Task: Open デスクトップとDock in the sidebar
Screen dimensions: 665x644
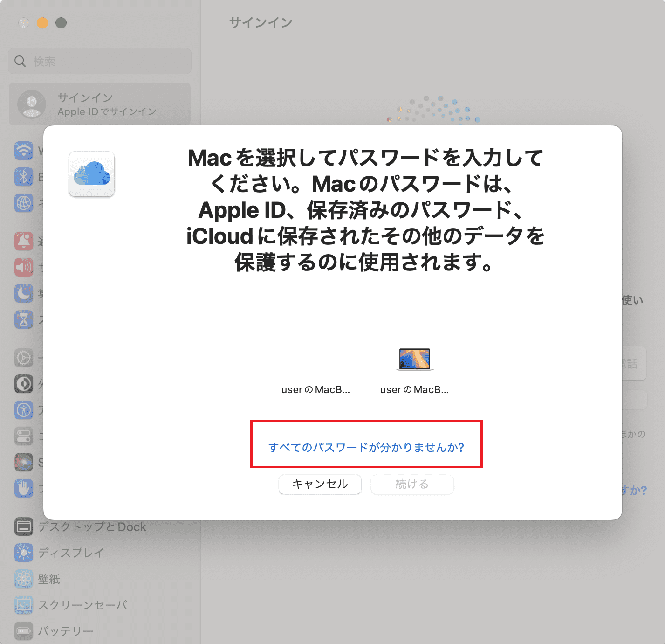Action: coord(80,526)
